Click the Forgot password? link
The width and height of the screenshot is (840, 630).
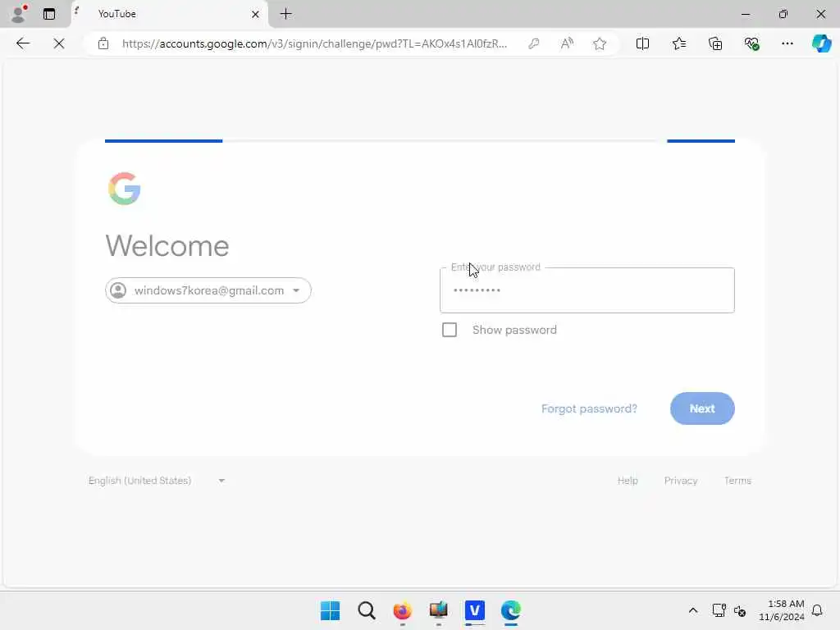[589, 409]
